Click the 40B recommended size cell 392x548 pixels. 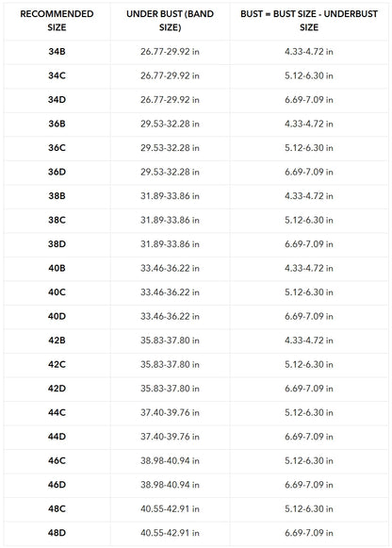(57, 268)
